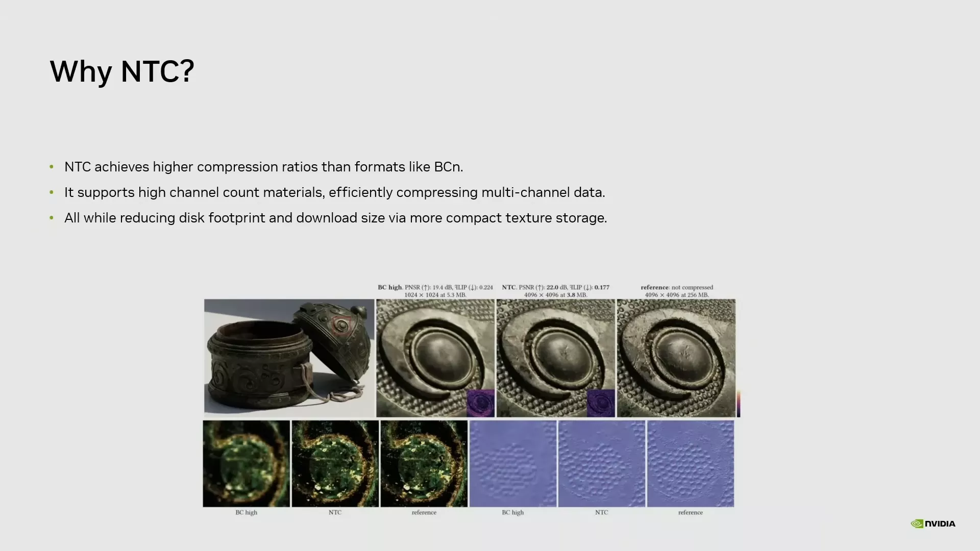The width and height of the screenshot is (980, 551).
Task: Click the green reference texture map
Action: [x=424, y=463]
